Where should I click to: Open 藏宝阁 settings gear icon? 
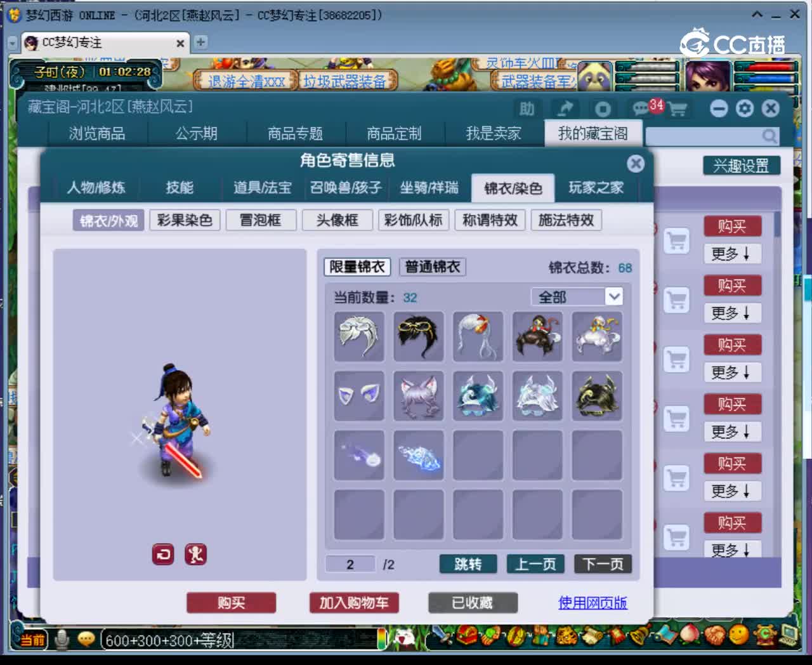point(745,109)
